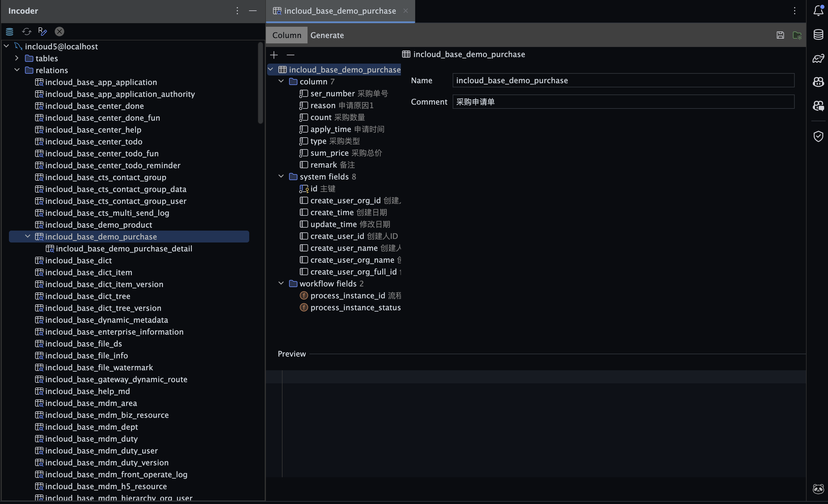Click the notification bell in the right sidebar
828x504 pixels.
coord(818,10)
